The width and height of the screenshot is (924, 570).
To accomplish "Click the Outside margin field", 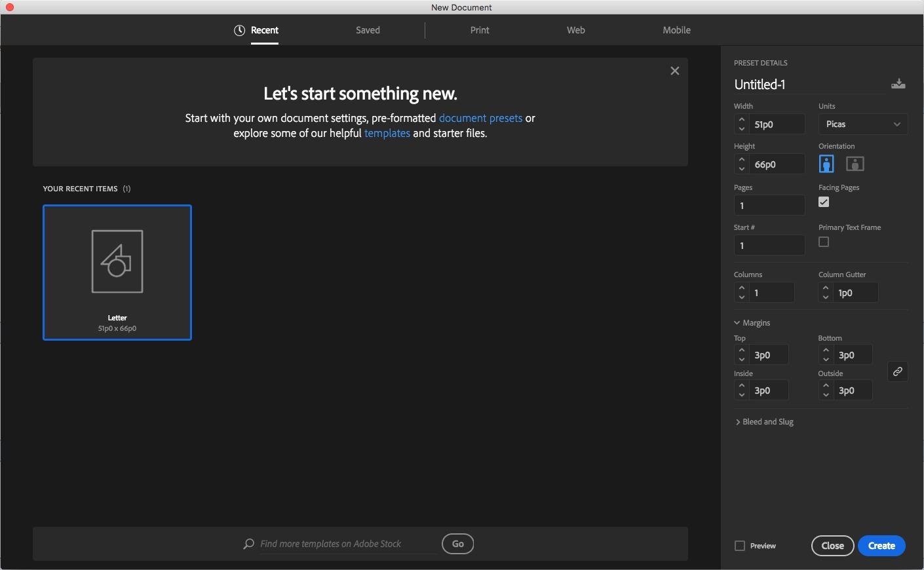I will (x=853, y=390).
